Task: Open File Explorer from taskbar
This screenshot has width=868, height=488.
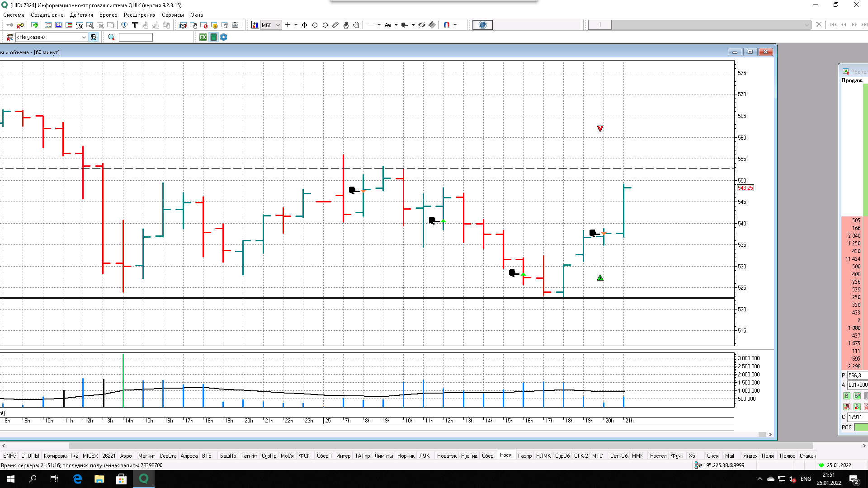Action: tap(99, 479)
